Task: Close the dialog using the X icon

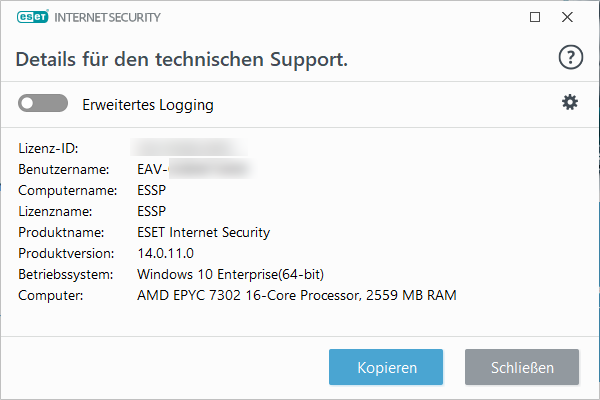Action: pos(567,17)
